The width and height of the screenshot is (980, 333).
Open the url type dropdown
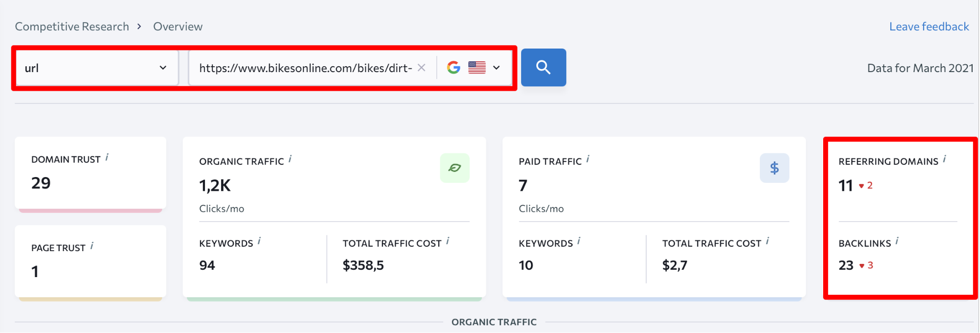pyautogui.click(x=96, y=68)
